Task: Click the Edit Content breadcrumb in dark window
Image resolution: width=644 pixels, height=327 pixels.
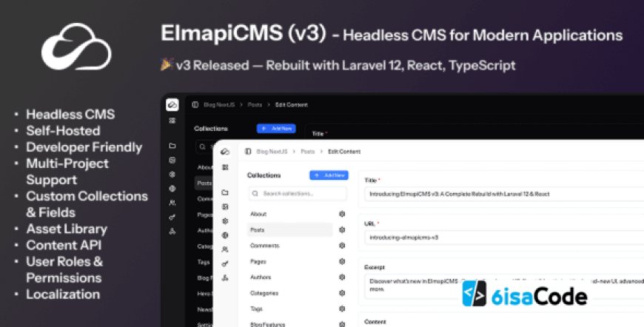Action: point(292,105)
